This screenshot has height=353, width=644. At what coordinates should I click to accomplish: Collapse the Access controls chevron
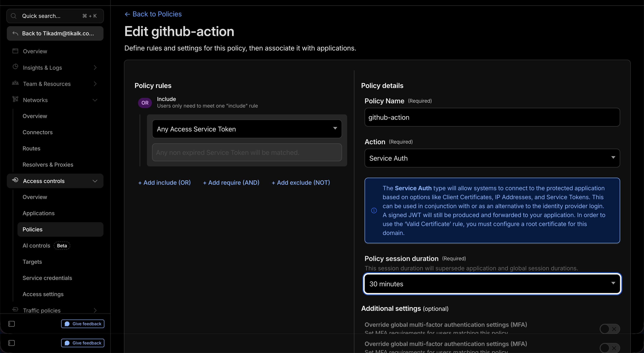[x=95, y=181]
